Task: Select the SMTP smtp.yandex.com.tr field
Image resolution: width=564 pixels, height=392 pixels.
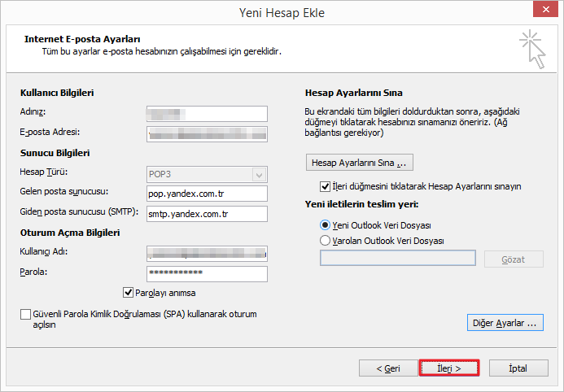Action: pyautogui.click(x=207, y=214)
